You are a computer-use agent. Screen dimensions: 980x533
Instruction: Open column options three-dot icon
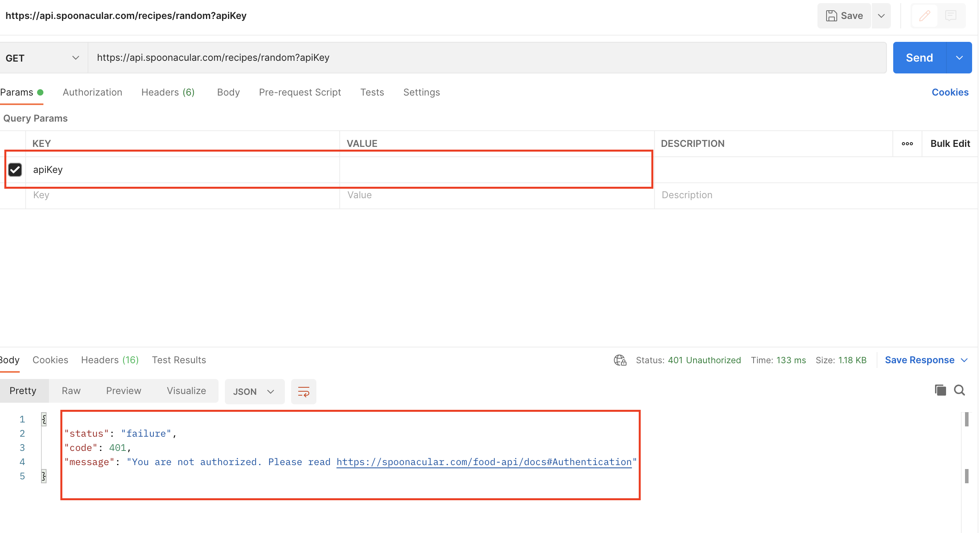click(907, 144)
